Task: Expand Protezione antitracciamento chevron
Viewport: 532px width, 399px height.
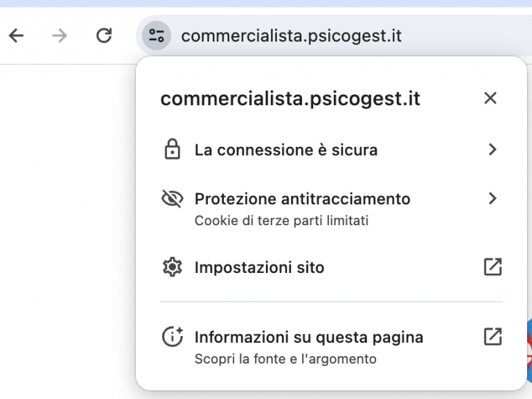Action: (x=493, y=199)
